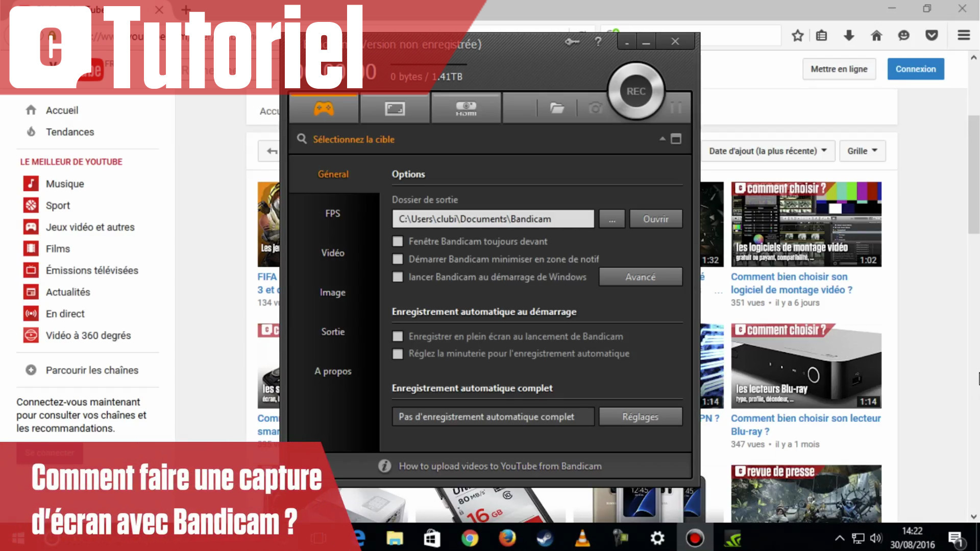Click the game capture icon in Bandicam toolbar
Image resolution: width=980 pixels, height=551 pixels.
pos(323,108)
